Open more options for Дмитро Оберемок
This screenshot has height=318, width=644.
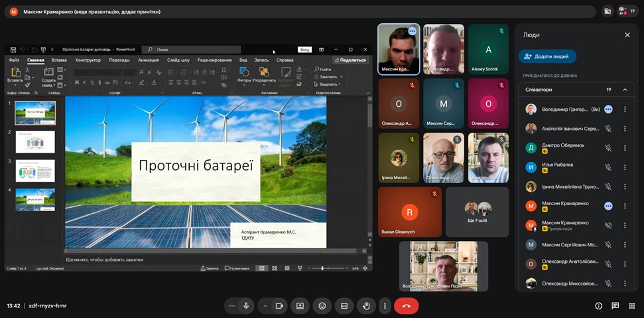click(x=625, y=148)
